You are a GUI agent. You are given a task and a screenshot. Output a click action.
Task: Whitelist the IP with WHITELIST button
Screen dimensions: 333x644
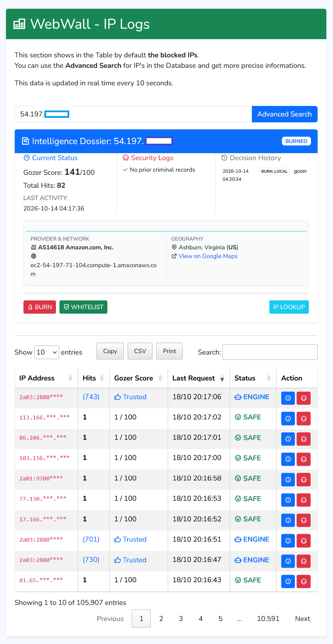point(83,307)
